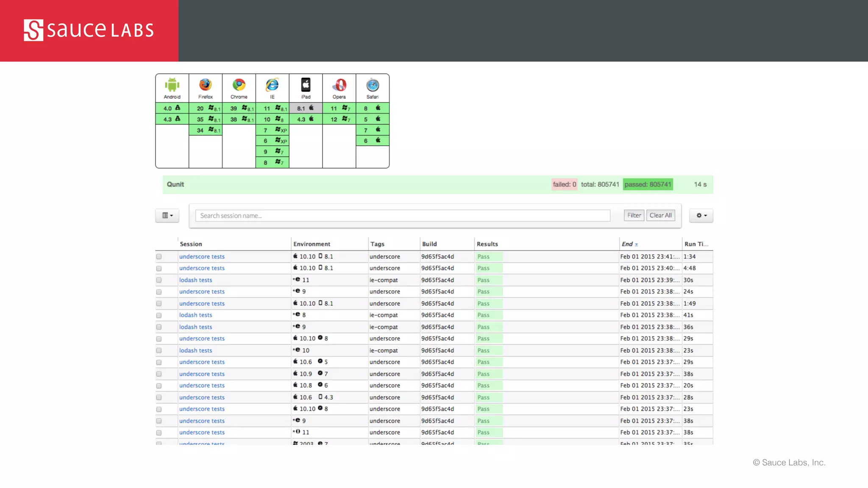Open the gear settings dropdown
The width and height of the screenshot is (868, 488).
coord(701,216)
